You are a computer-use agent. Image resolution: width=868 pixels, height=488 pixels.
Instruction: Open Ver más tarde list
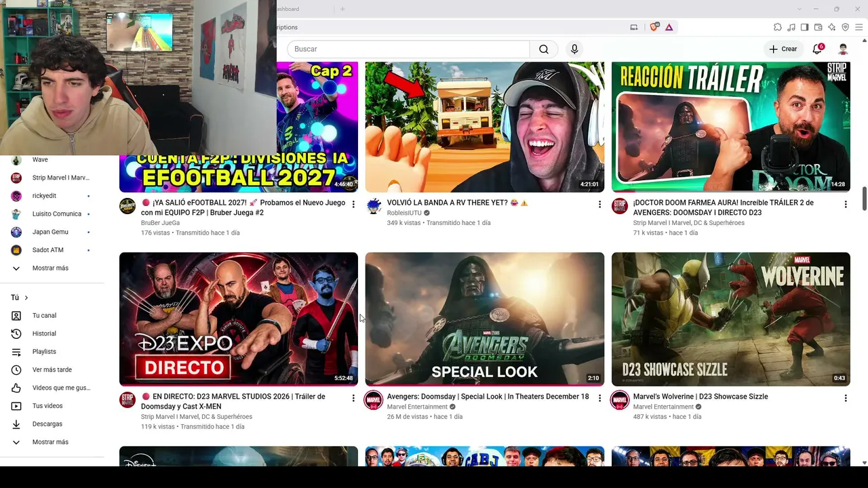pos(52,369)
